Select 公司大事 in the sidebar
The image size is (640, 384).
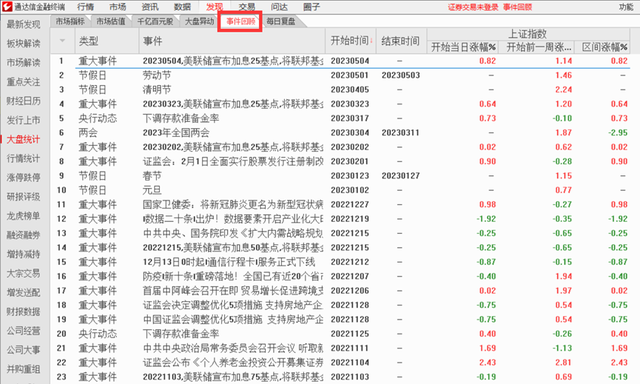(23, 350)
